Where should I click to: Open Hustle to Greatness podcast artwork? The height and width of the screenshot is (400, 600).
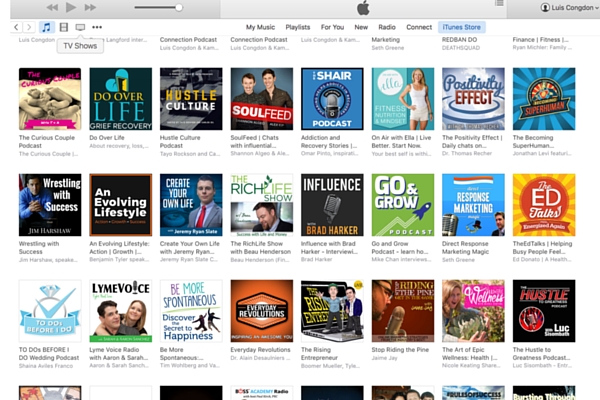(x=544, y=311)
